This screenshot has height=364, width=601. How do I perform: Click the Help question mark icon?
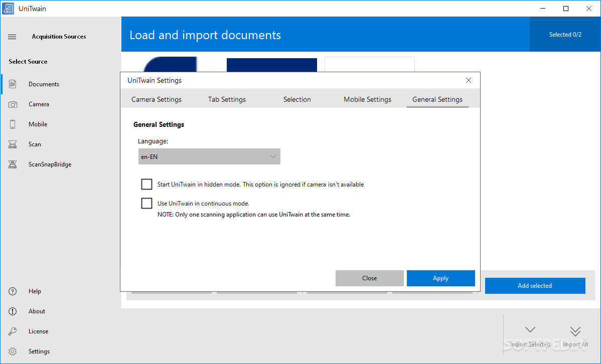[x=13, y=291]
